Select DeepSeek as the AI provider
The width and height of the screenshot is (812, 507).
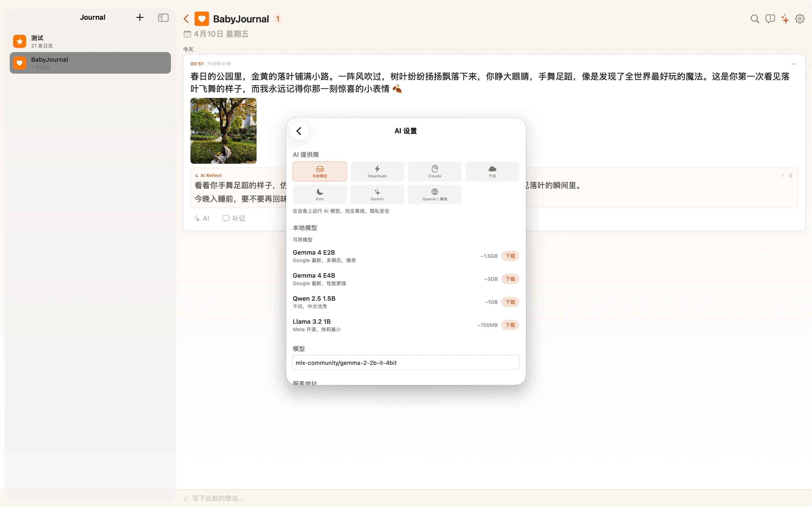tap(377, 171)
